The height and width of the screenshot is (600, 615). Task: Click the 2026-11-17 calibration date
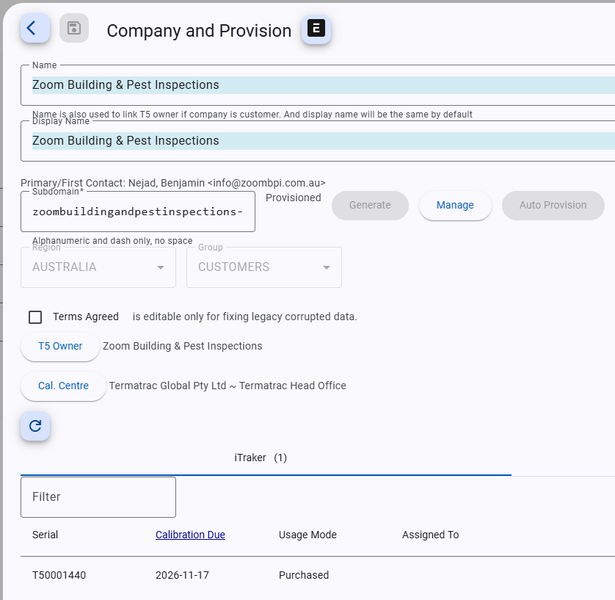pos(182,575)
